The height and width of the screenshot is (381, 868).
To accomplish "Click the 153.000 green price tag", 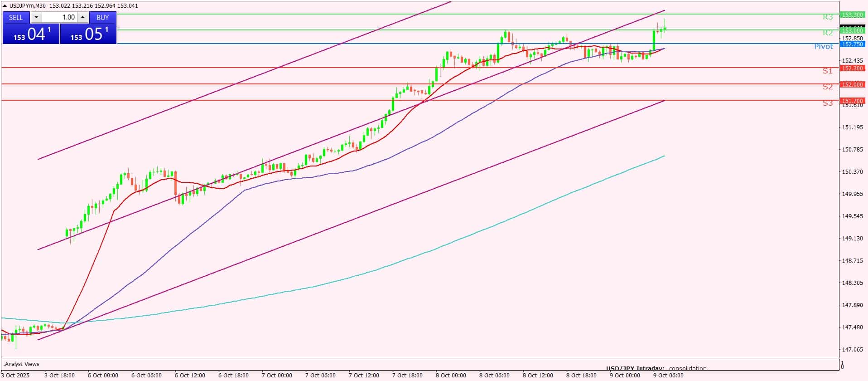I will (852, 30).
